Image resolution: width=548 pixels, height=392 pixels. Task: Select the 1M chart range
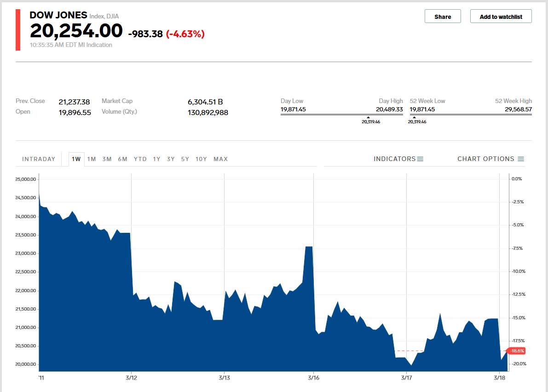point(92,159)
